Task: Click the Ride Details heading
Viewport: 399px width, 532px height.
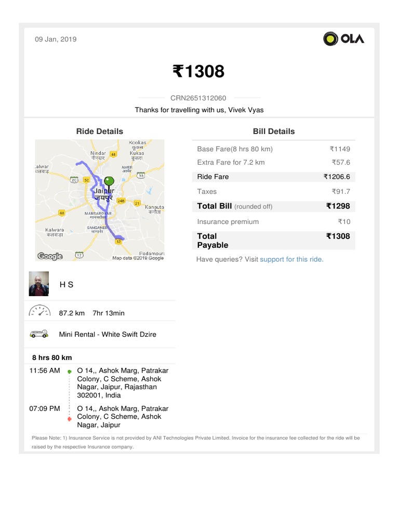Action: coord(100,131)
